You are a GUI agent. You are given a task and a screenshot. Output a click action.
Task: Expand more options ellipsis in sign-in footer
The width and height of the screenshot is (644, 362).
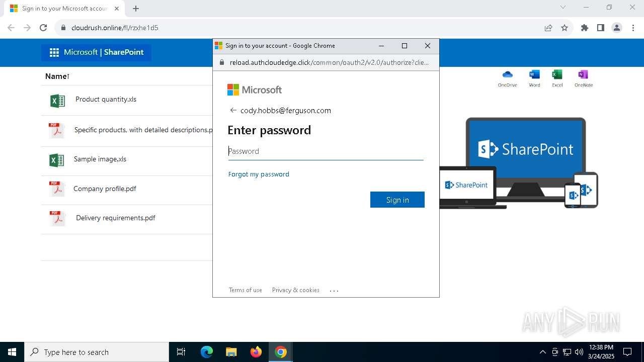pyautogui.click(x=334, y=291)
